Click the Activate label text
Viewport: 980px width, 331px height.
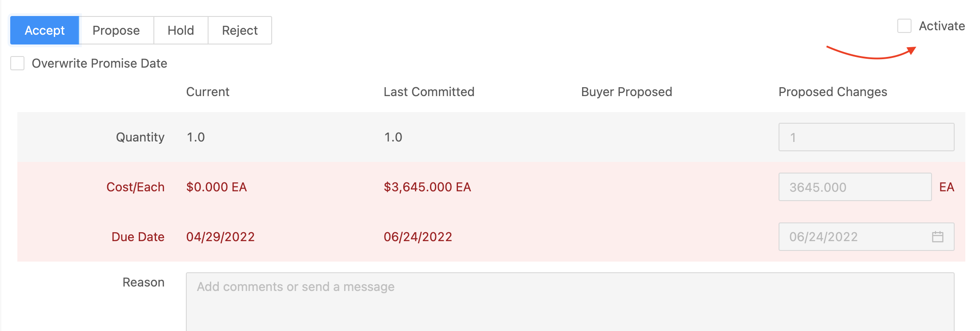[942, 26]
